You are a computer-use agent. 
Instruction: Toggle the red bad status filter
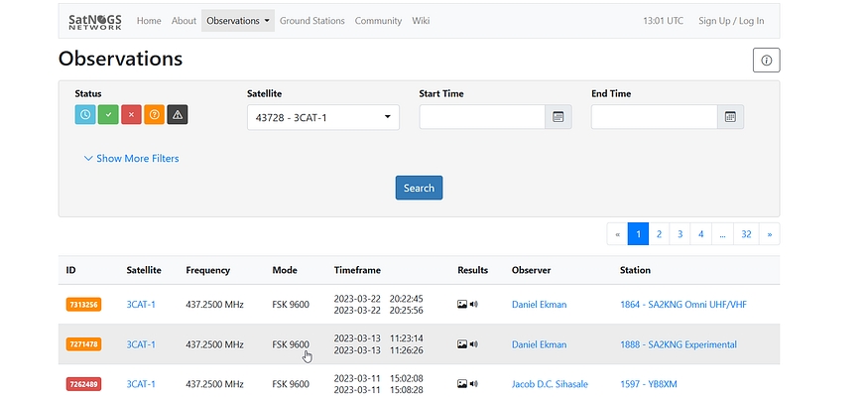coord(131,115)
